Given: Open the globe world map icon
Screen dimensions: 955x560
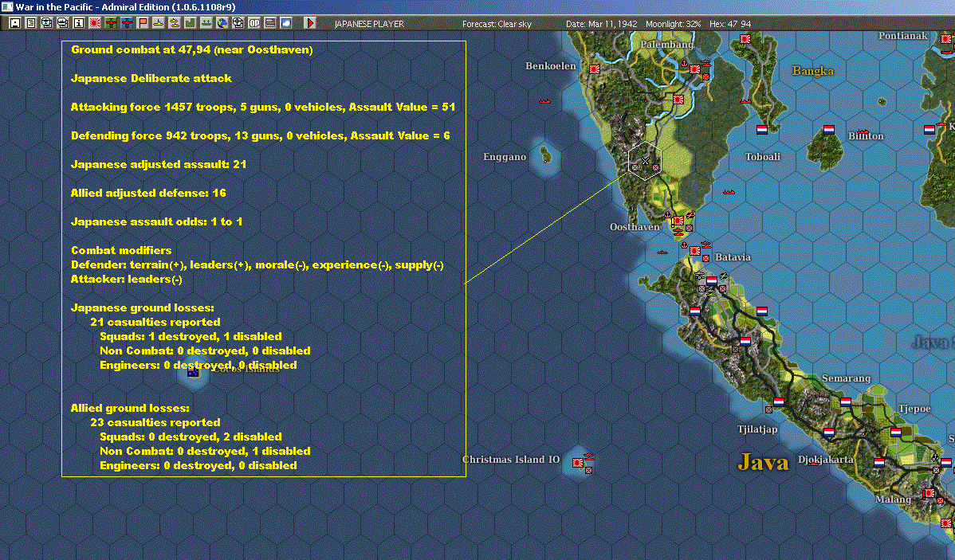Looking at the screenshot, I should click(x=222, y=23).
